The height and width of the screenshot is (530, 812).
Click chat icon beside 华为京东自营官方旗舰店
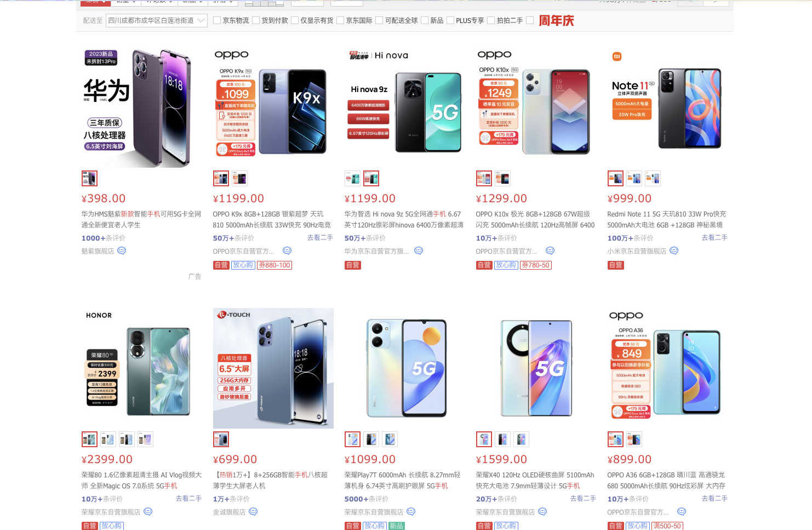(x=419, y=250)
